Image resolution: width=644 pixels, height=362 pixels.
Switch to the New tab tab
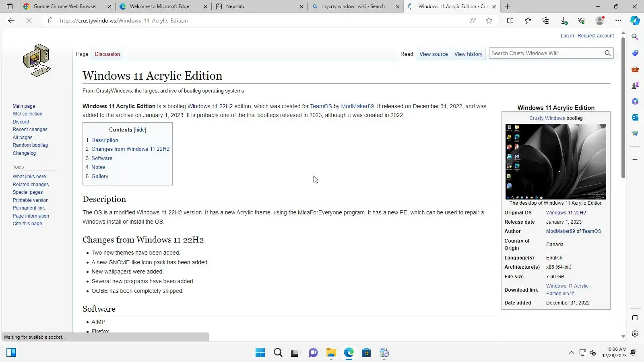point(260,6)
